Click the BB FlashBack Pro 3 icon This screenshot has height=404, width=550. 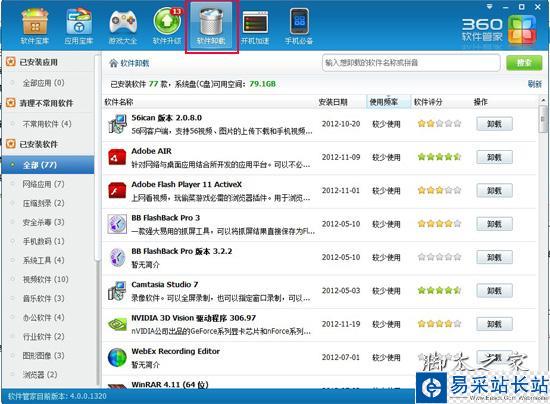click(x=117, y=224)
